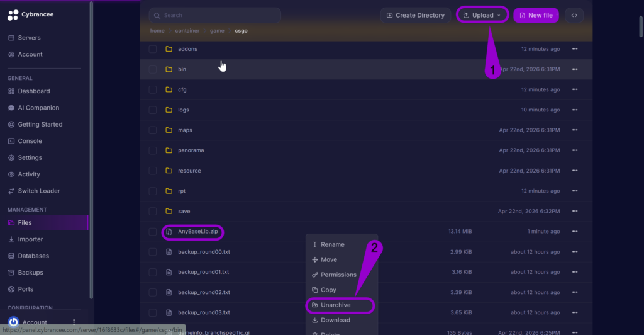Click account options vertical dots
Image resolution: width=644 pixels, height=335 pixels.
pos(74,322)
